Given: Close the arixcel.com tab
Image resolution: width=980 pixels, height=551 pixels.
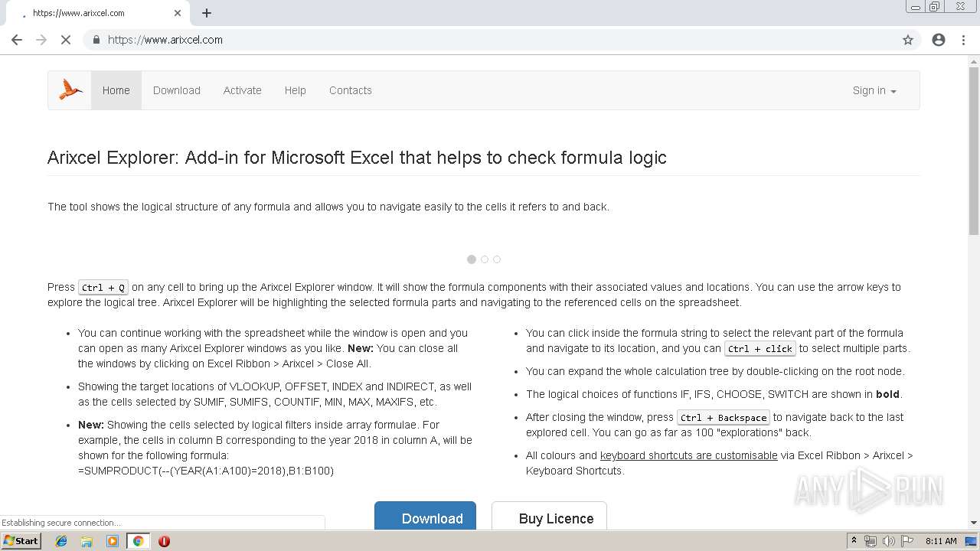Looking at the screenshot, I should (178, 13).
